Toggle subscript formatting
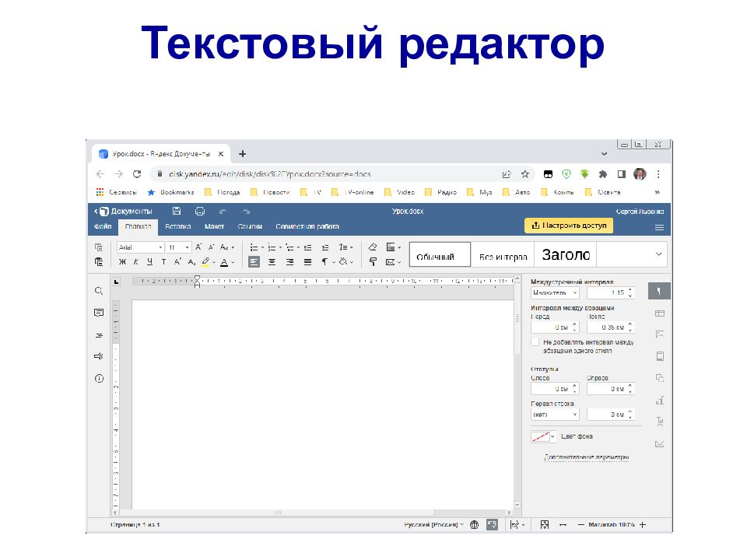This screenshot has width=747, height=560. point(191,262)
